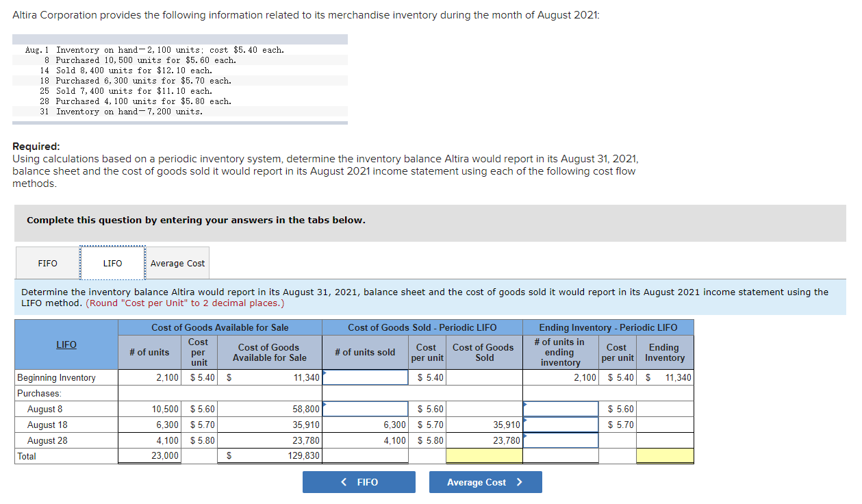Screen dimensions: 862x504
Task: Click August 8 Cost of Goods Sold cell
Action: click(484, 409)
